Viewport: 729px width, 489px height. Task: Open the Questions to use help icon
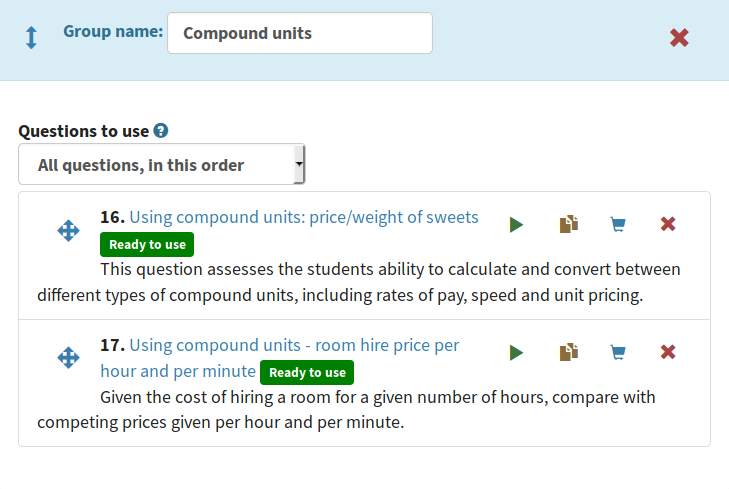pyautogui.click(x=161, y=131)
